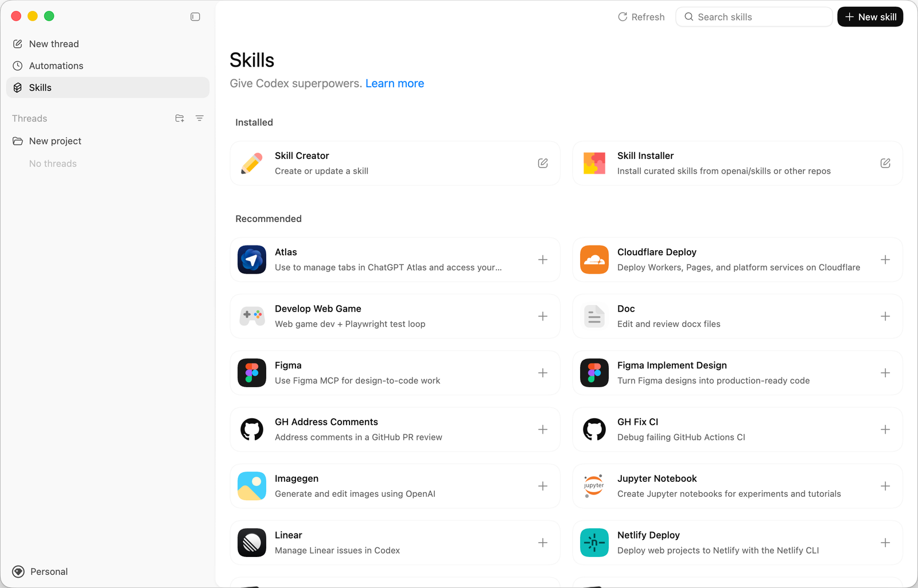This screenshot has width=918, height=588.
Task: Open the threads filter control
Action: 200,118
